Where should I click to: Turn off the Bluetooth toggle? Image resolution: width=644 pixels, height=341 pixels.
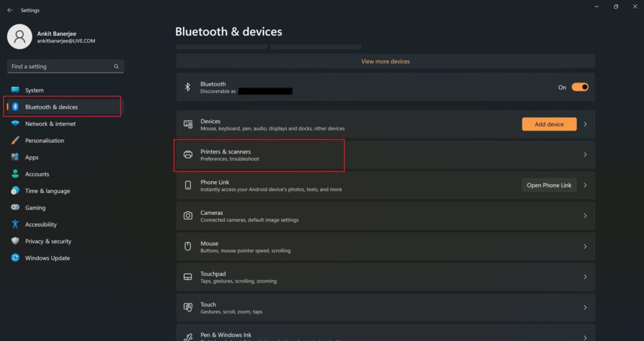point(580,87)
